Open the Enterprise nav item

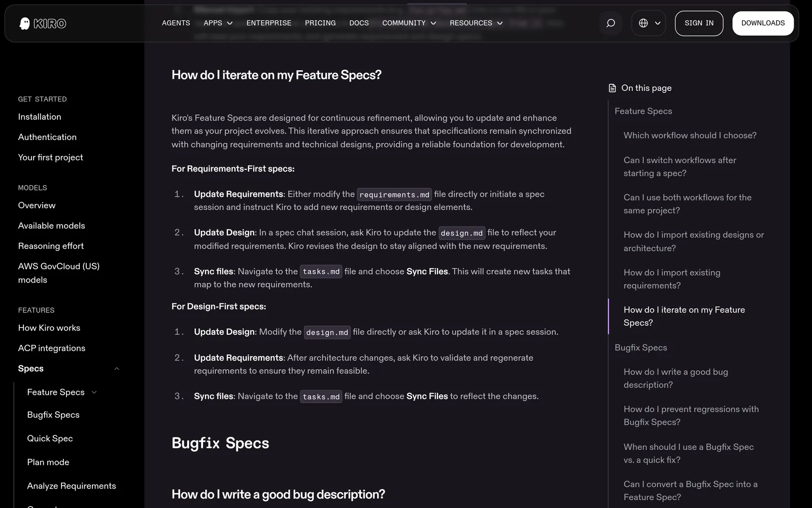[x=269, y=23]
